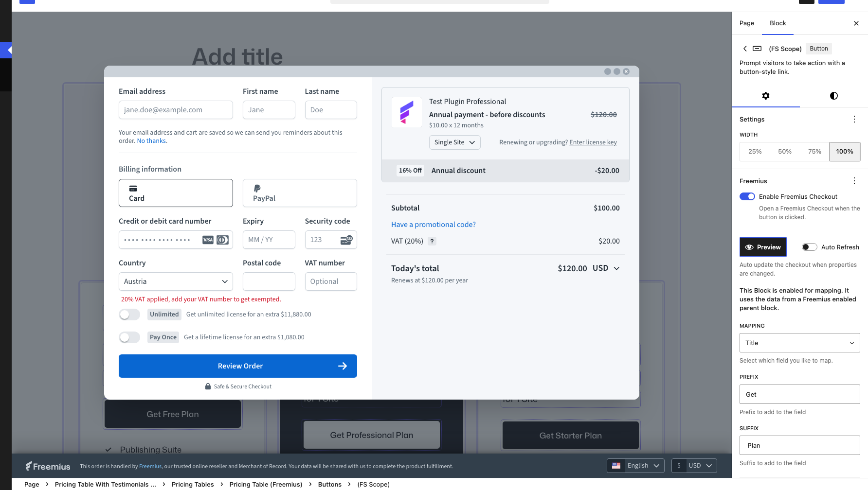
Task: Toggle Enable Freemius Checkout off
Action: [x=747, y=196]
